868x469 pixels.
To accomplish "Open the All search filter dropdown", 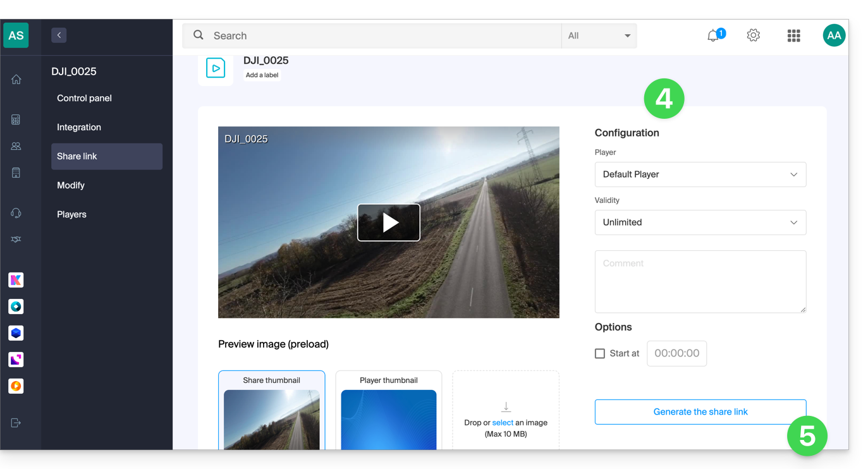I will click(x=599, y=36).
